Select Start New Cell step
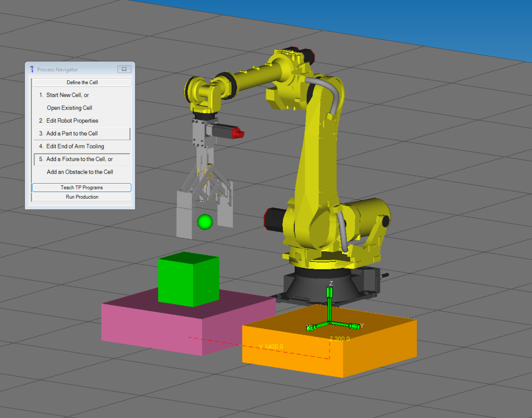The height and width of the screenshot is (418, 532). coord(67,95)
